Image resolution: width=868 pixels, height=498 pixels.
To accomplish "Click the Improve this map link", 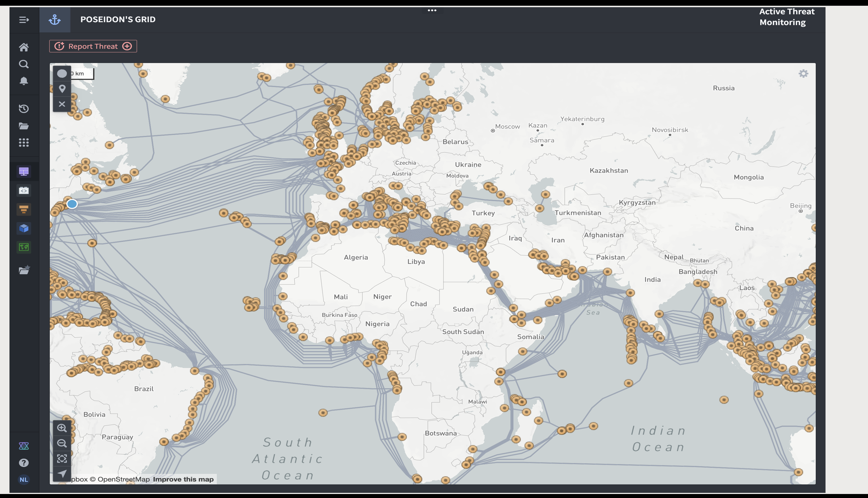I will 183,479.
